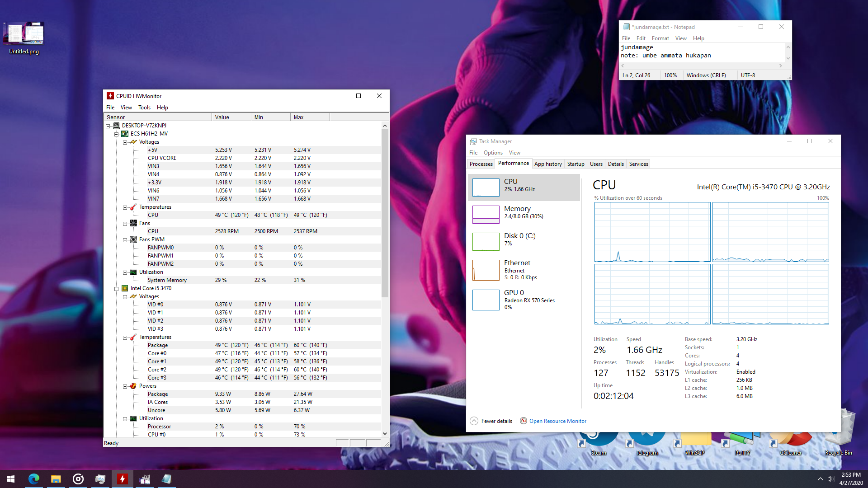Open the Steam desktop shortcut
This screenshot has width=868, height=488.
pyautogui.click(x=599, y=443)
